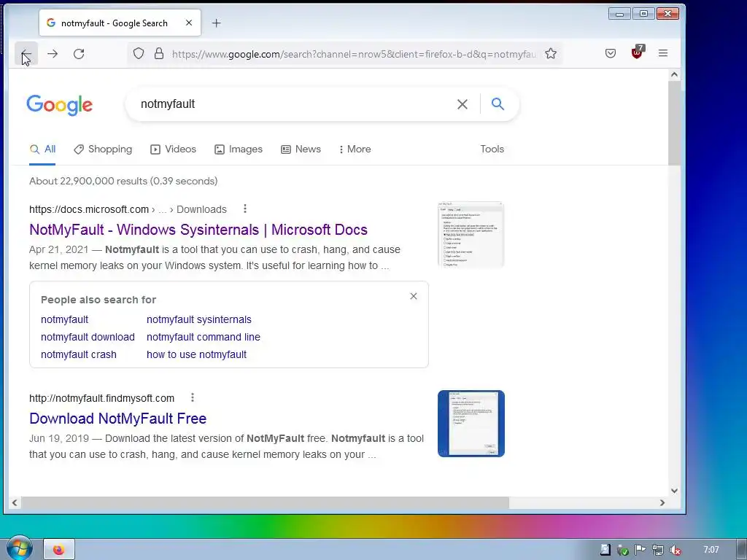
Task: Open NotMyFault - Windows Sysinternals result
Action: pyautogui.click(x=198, y=230)
